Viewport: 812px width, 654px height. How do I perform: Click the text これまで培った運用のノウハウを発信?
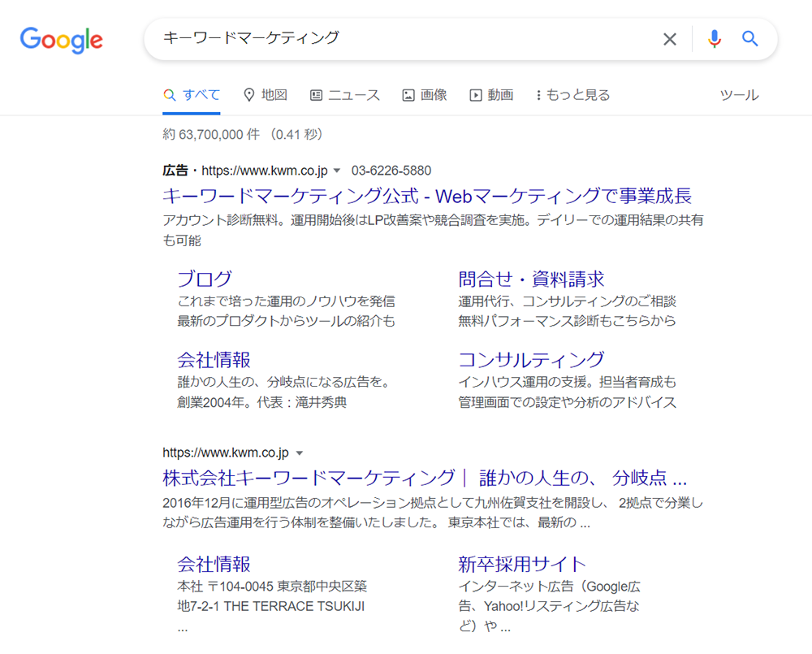(287, 301)
